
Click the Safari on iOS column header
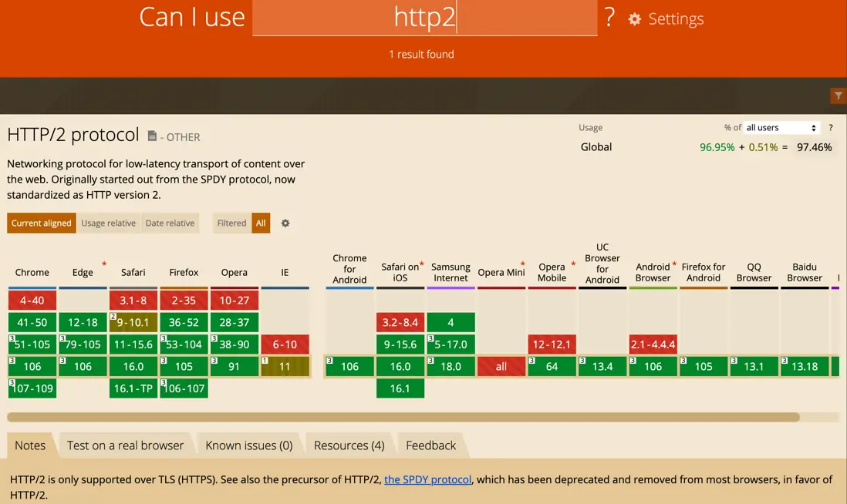400,273
